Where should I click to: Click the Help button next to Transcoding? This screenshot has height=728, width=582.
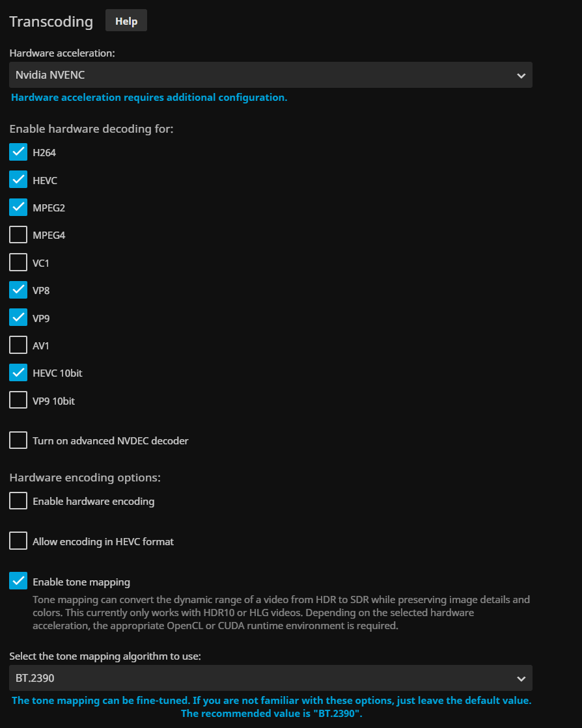(126, 21)
